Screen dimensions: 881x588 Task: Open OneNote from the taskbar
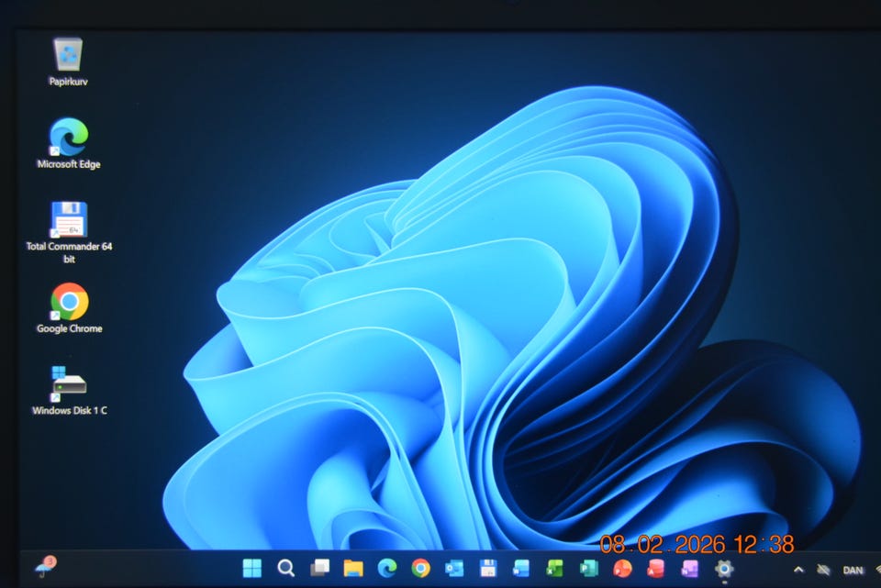point(689,569)
